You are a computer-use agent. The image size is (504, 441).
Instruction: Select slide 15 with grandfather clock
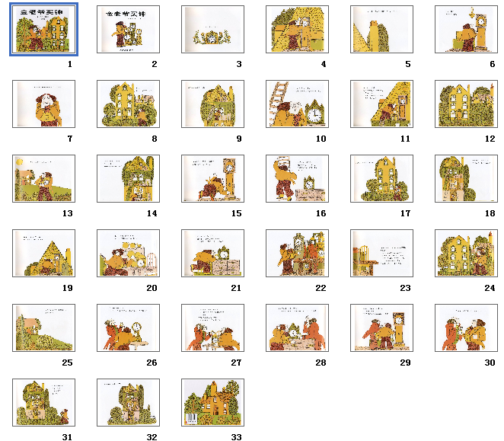click(212, 178)
